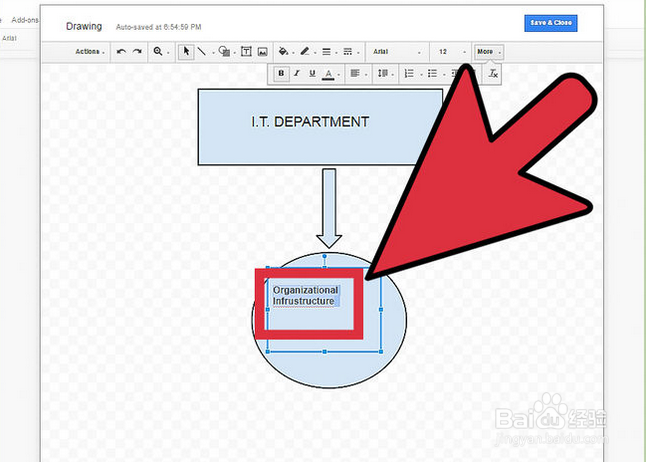
Task: Expand the Text color dropdown arrow
Action: pos(339,75)
